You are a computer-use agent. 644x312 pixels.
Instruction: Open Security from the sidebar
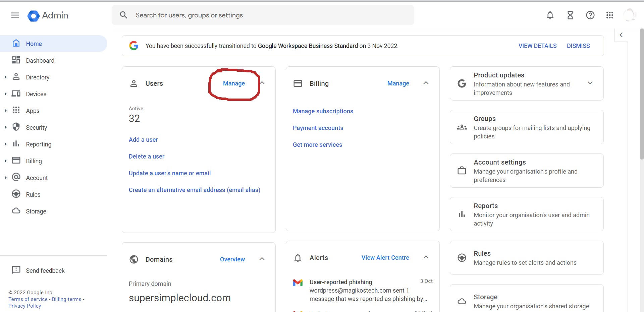[54, 127]
